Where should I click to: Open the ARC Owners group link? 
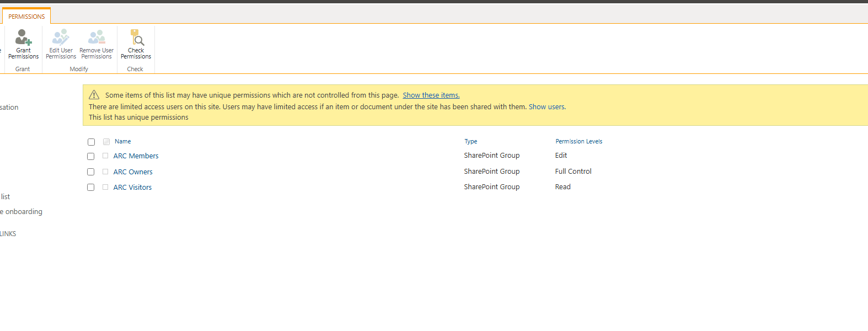coord(133,172)
